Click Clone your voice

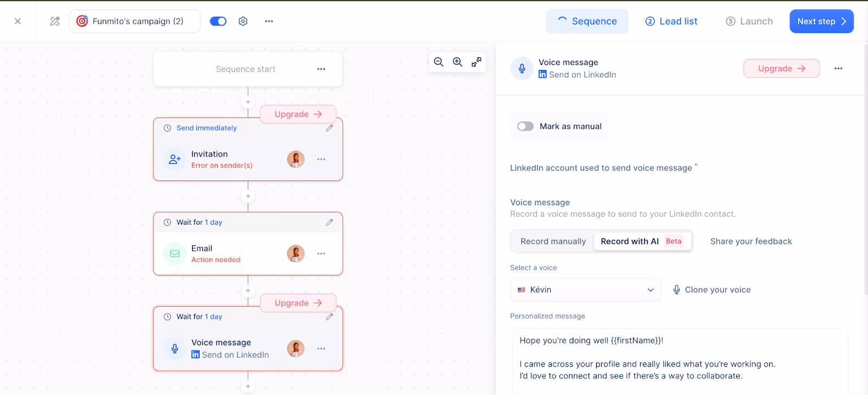(x=712, y=290)
